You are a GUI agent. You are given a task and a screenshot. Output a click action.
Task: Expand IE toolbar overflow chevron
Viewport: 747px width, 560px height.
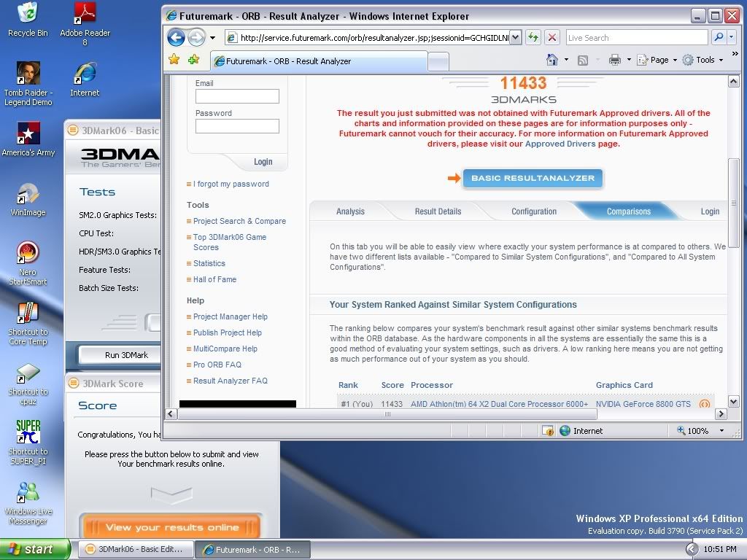click(735, 53)
